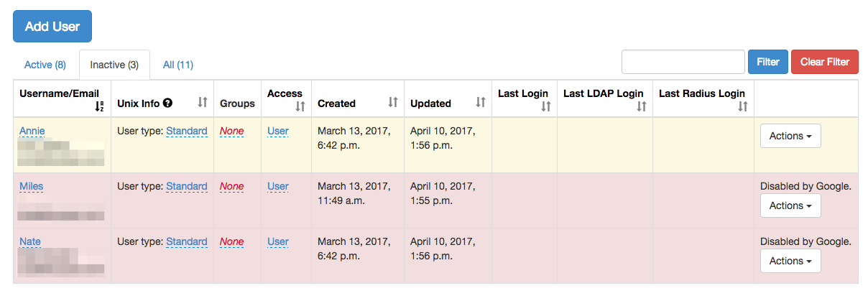Sort the Updated column using arrows icon
868x291 pixels.
(481, 103)
